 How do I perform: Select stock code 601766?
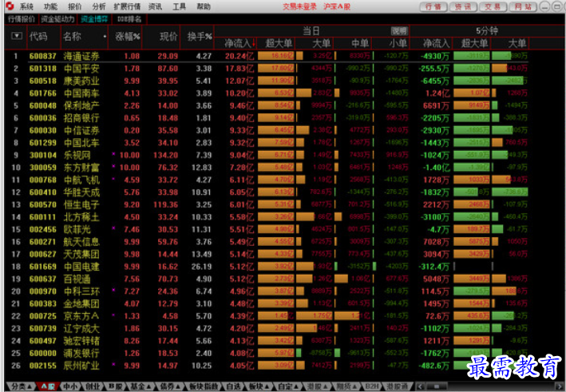(42, 93)
